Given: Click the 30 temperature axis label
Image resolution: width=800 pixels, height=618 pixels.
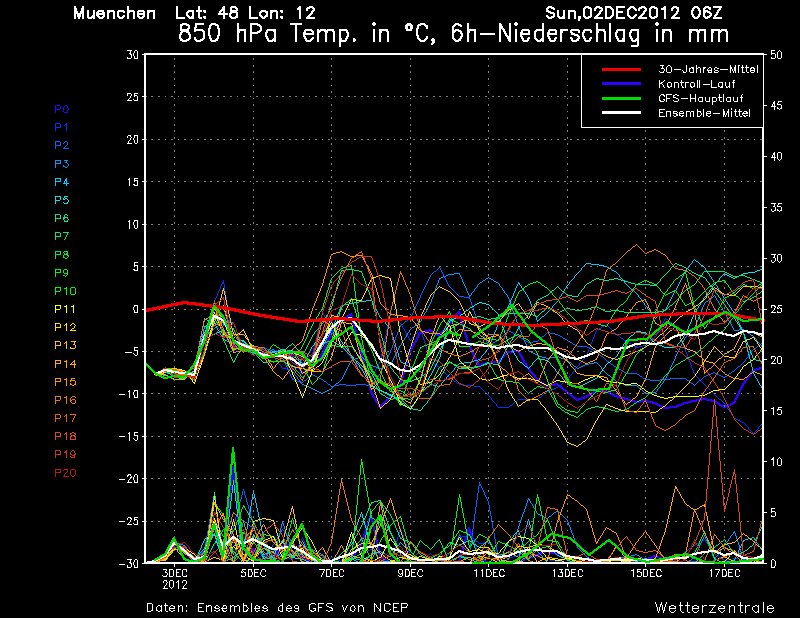Looking at the screenshot, I should pyautogui.click(x=132, y=54).
